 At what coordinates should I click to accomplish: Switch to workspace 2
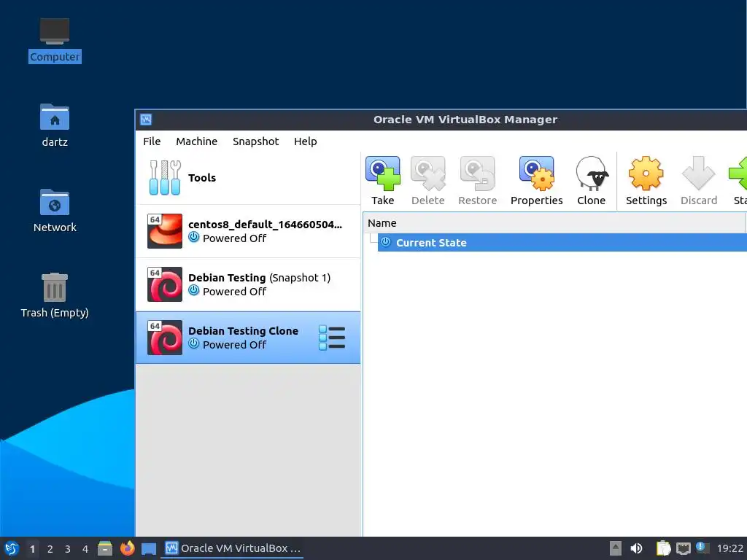(x=50, y=549)
